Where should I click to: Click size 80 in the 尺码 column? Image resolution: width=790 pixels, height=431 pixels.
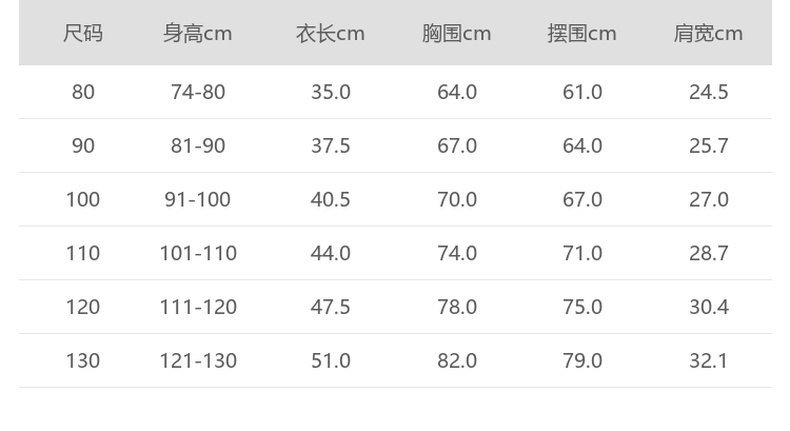coord(83,92)
